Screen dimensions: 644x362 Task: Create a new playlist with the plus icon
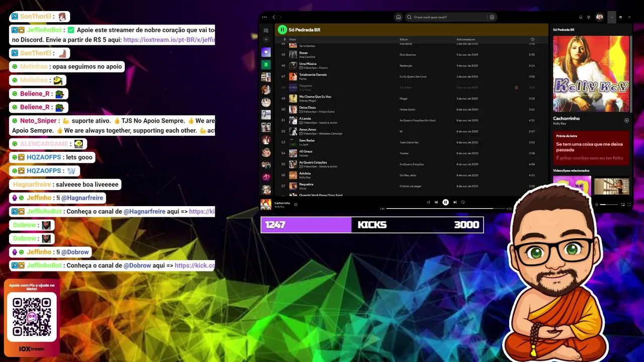[x=266, y=40]
